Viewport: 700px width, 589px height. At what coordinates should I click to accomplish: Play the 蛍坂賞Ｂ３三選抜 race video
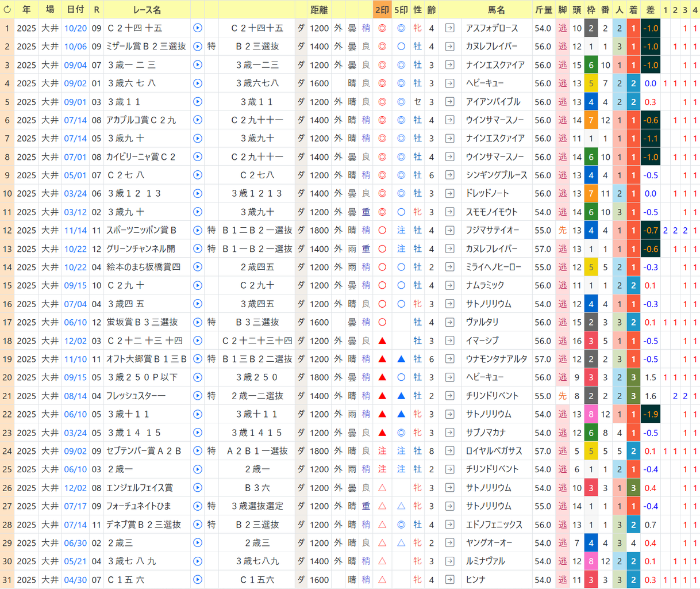198,322
